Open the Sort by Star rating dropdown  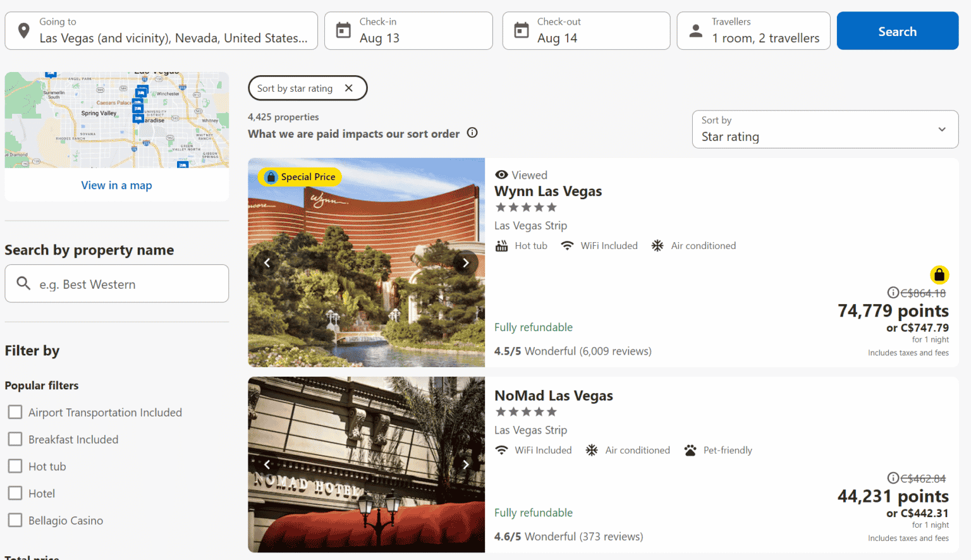(x=825, y=130)
